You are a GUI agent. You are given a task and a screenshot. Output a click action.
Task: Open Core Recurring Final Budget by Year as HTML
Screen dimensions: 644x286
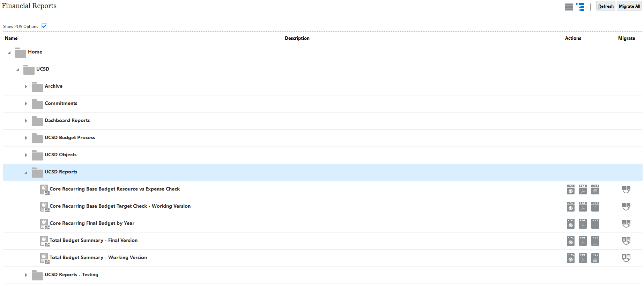(570, 224)
